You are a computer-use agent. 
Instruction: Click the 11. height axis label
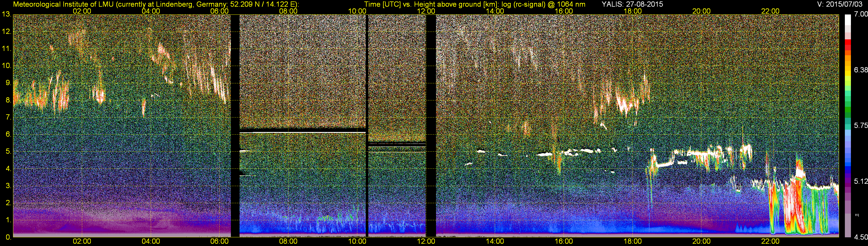[x=6, y=49]
